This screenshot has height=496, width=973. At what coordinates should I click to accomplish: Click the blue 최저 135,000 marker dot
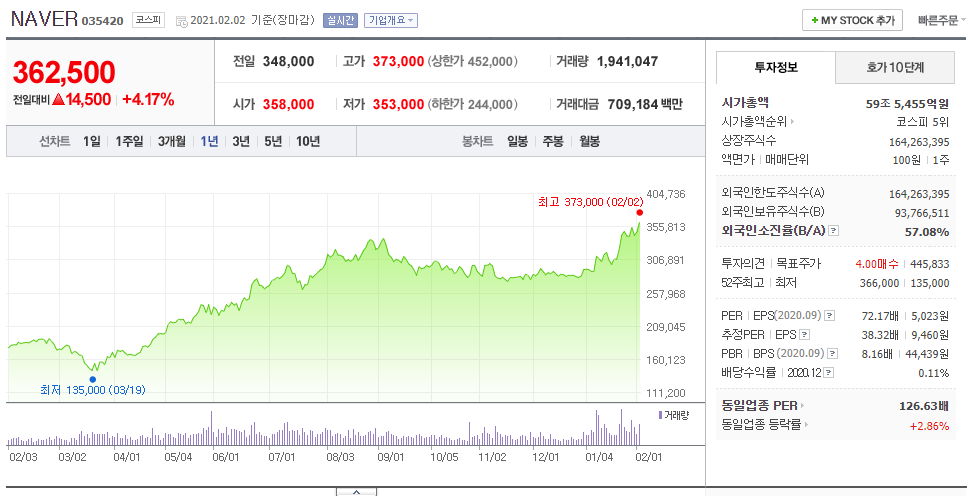[92, 379]
